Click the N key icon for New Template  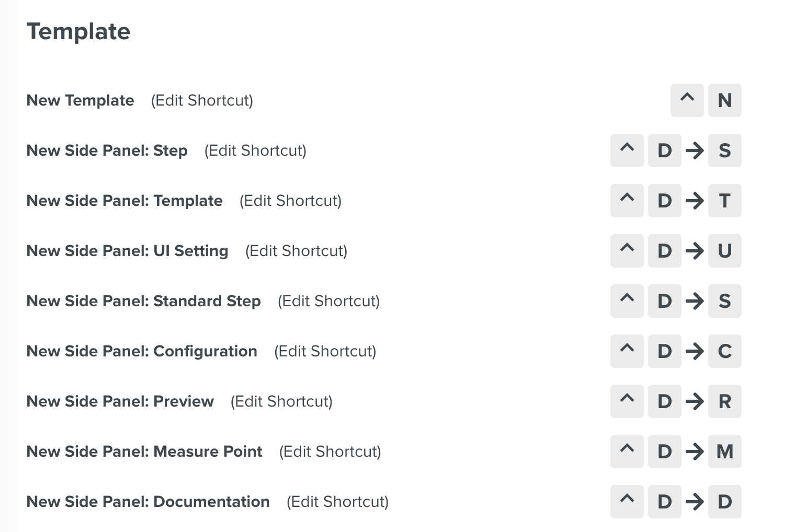pyautogui.click(x=724, y=100)
